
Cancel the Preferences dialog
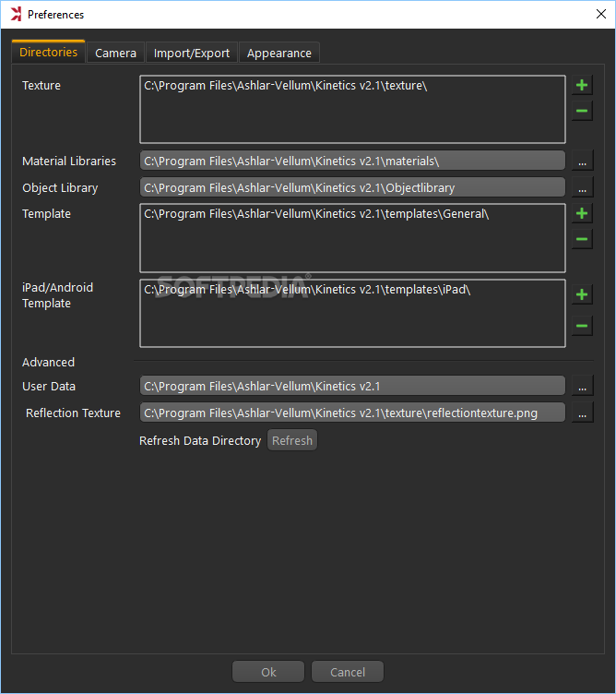click(348, 672)
